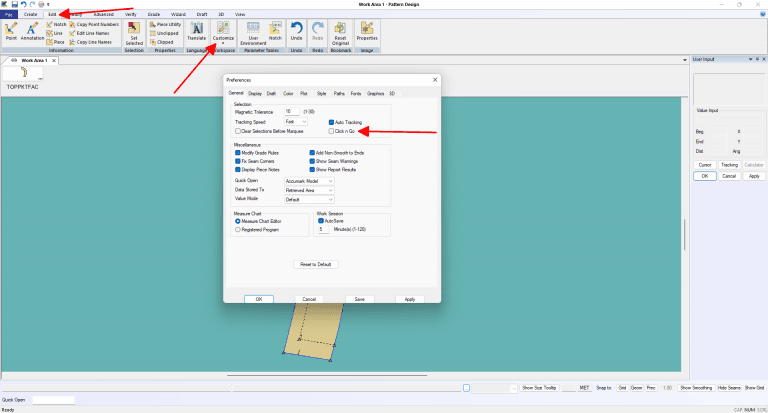
Task: Toggle the Auto Tracking checkbox
Action: point(333,121)
